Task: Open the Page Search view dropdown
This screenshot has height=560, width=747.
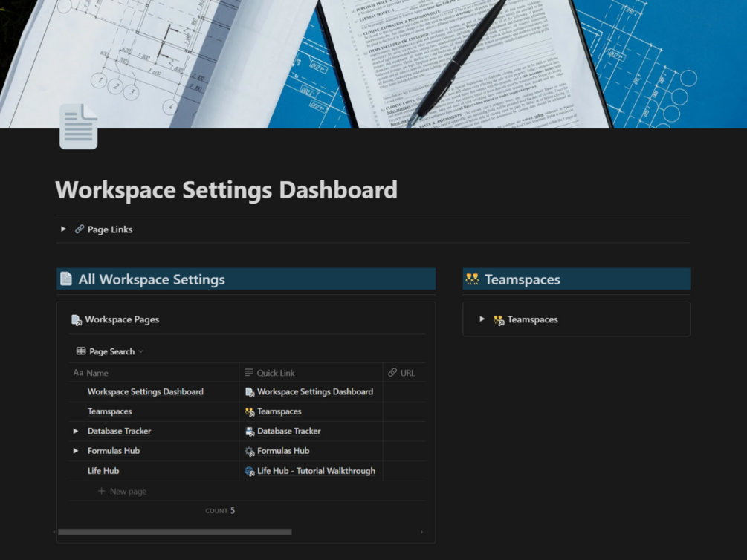Action: tap(110, 351)
